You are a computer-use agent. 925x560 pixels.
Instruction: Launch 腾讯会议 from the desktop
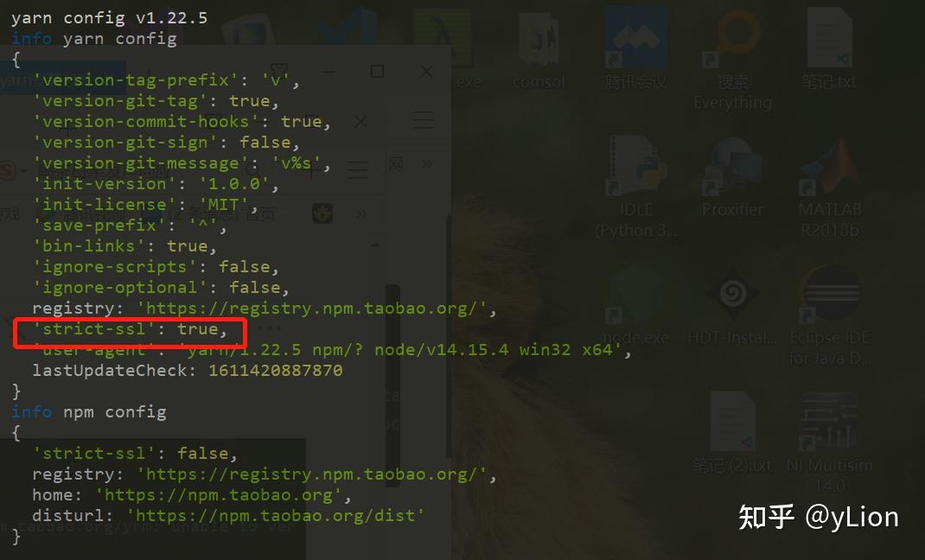click(x=636, y=51)
